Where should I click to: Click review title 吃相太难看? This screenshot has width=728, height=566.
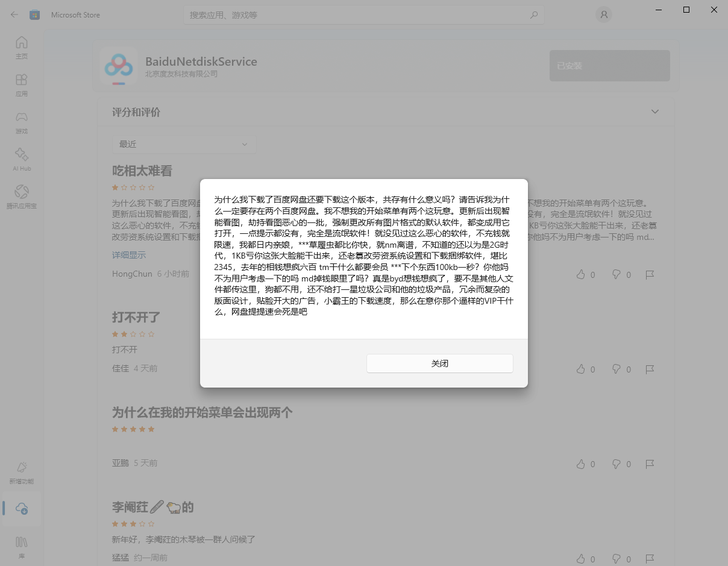[142, 171]
